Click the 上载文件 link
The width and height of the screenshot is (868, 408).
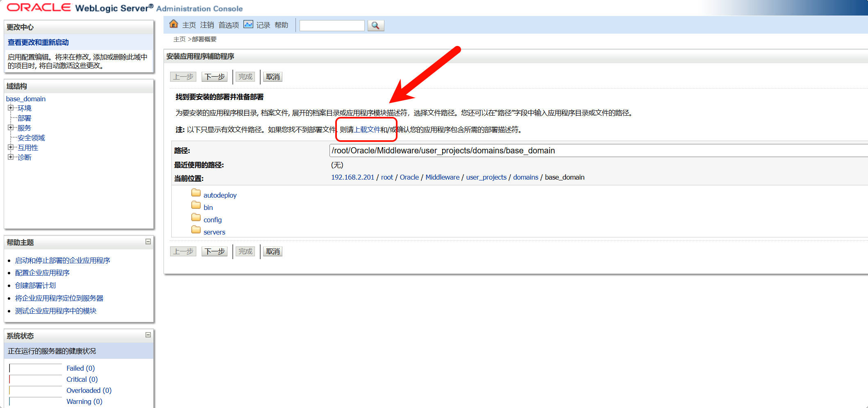tap(367, 130)
